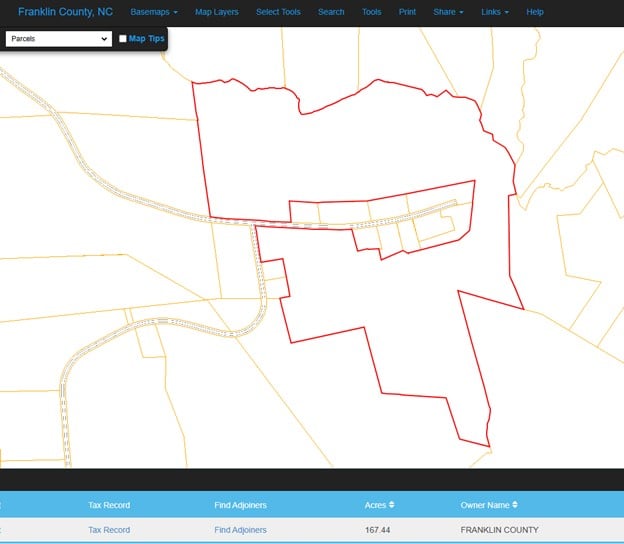Screen dimensions: 624x544
Task: Open the Map Layers menu item
Action: [216, 12]
